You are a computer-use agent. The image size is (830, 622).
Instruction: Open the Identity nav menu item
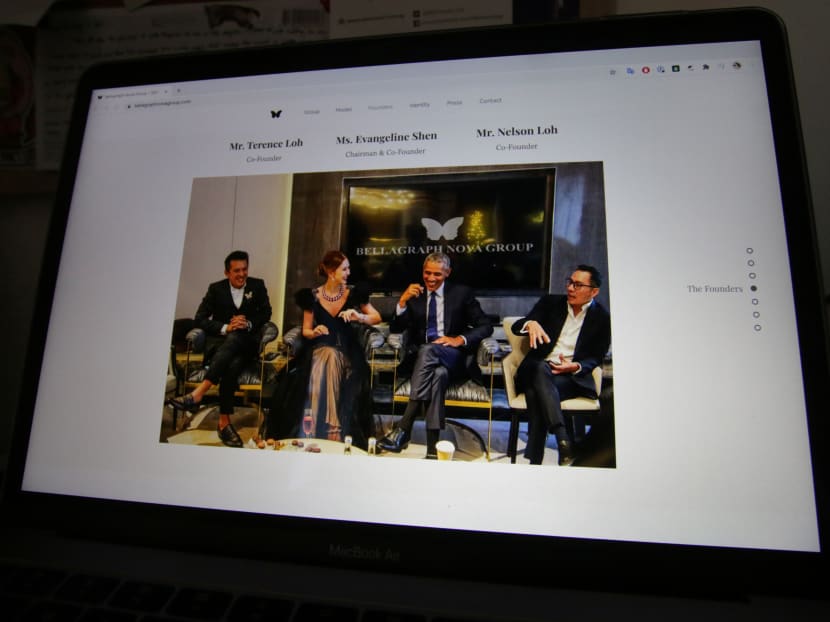tap(419, 105)
